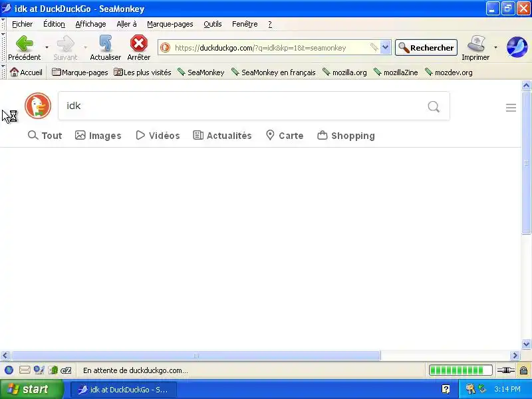
Task: Open the ? help menu
Action: click(270, 24)
